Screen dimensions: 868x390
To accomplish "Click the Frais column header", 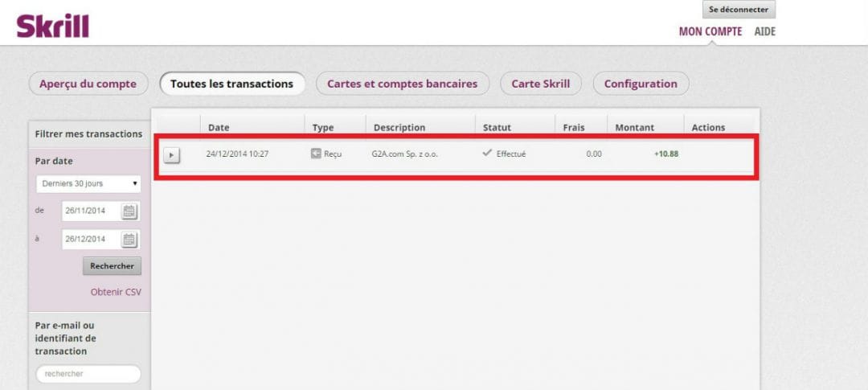I will 574,127.
